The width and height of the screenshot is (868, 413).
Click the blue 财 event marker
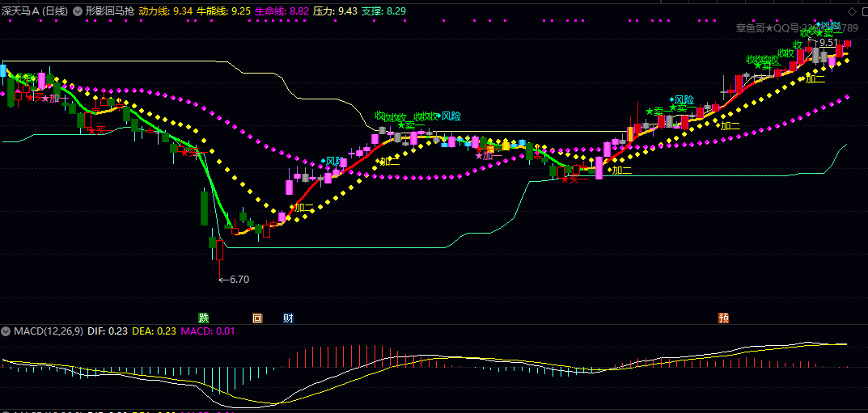click(x=288, y=318)
